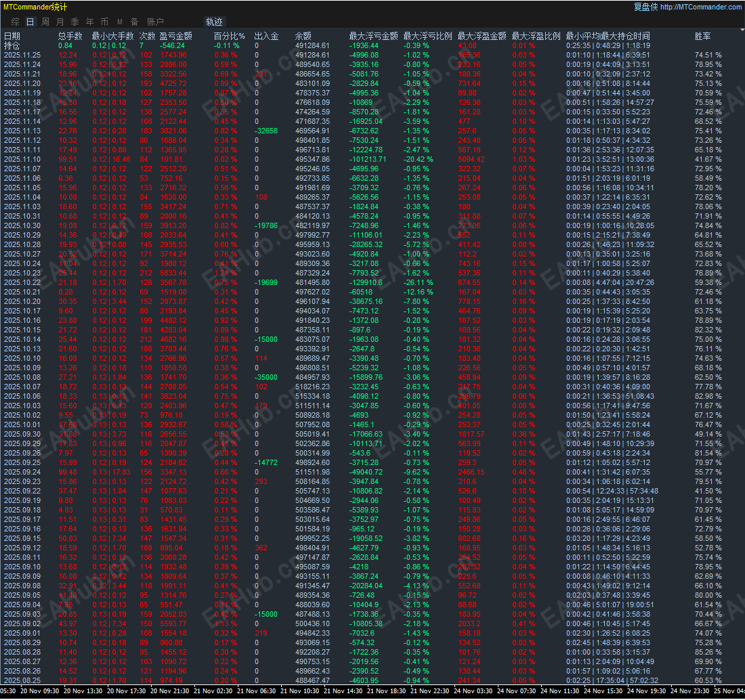The height and width of the screenshot is (700, 745).
Task: Switch to the 月 monthly tab
Action: pos(60,22)
